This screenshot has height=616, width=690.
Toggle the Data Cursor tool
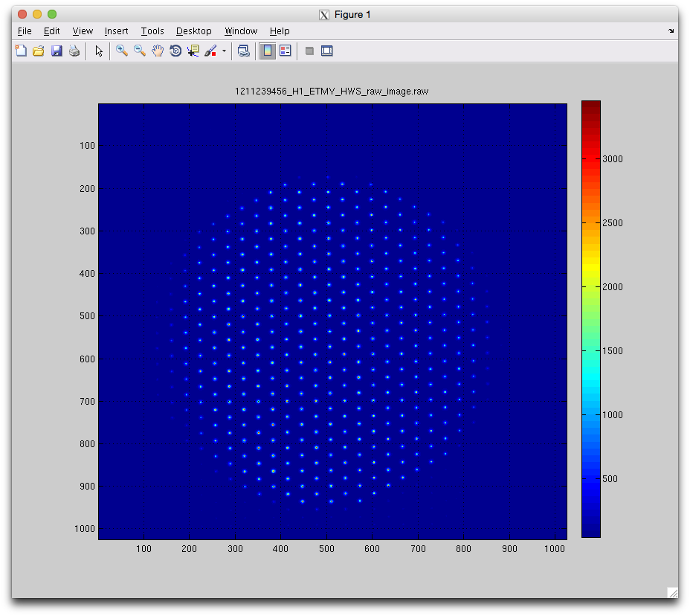193,51
